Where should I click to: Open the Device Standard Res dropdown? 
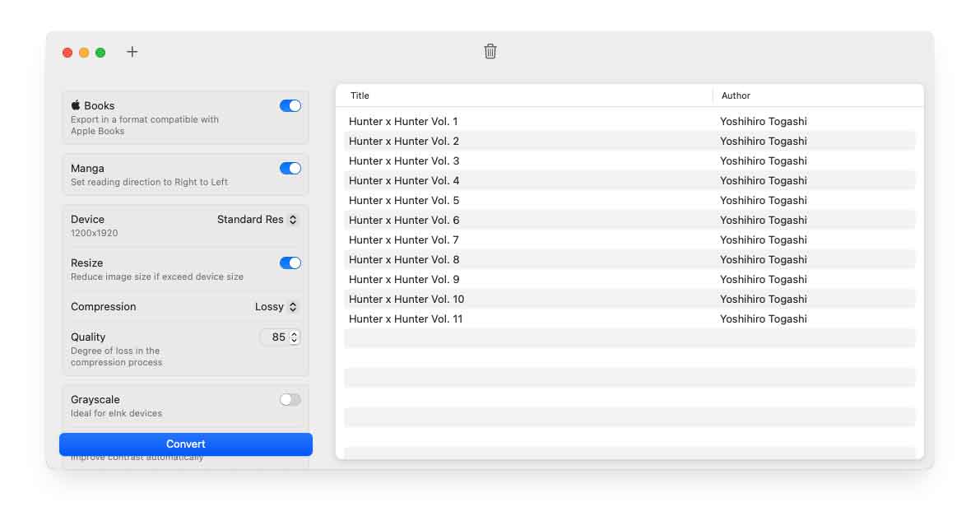point(257,220)
